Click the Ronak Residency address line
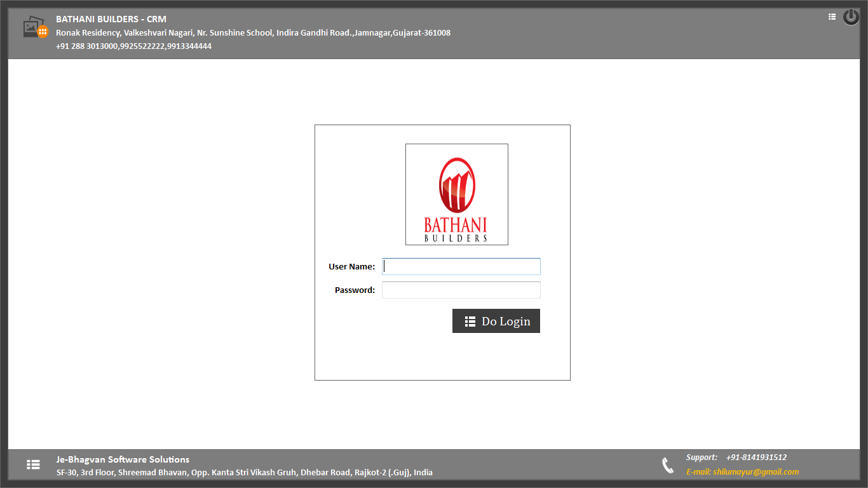Screen dimensions: 868x488 click(x=253, y=32)
